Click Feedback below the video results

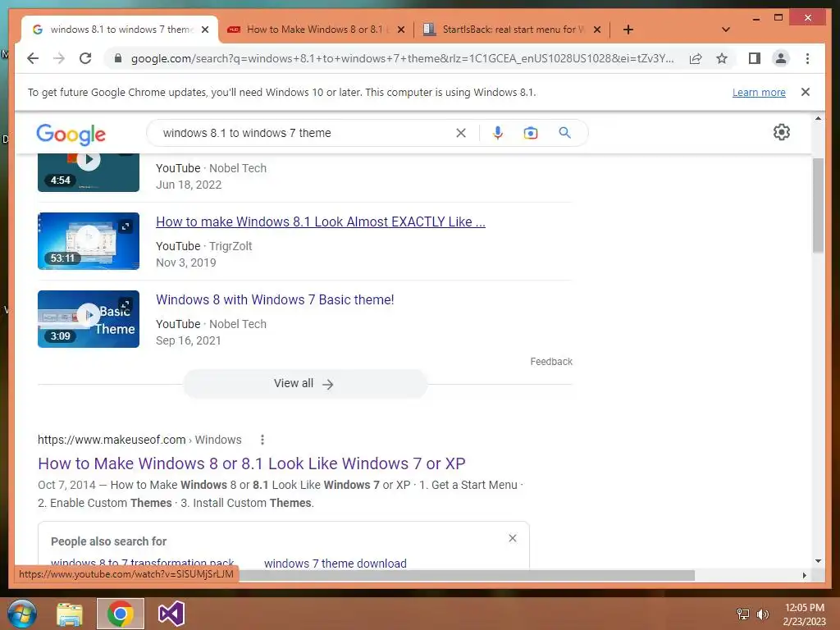[551, 362]
